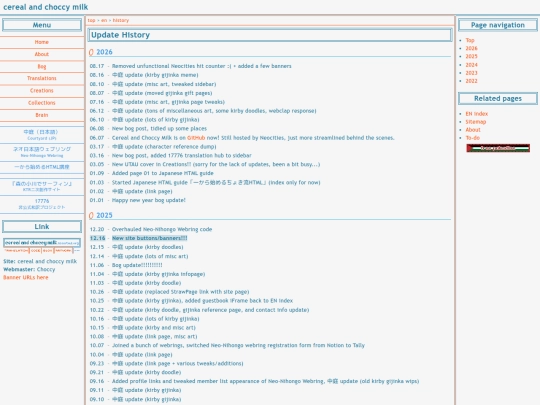Click the 'Cereal and Choccy Milk is on' entry text
The width and height of the screenshot is (540, 405).
(x=149, y=138)
